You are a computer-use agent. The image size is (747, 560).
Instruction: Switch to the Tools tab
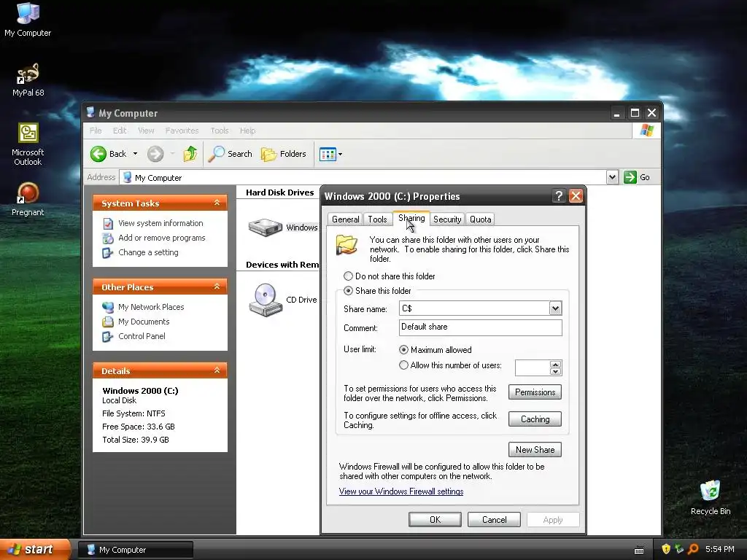point(377,219)
